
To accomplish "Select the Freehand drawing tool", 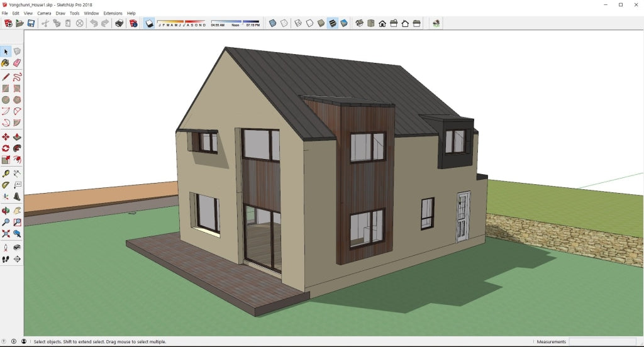I will tap(17, 77).
